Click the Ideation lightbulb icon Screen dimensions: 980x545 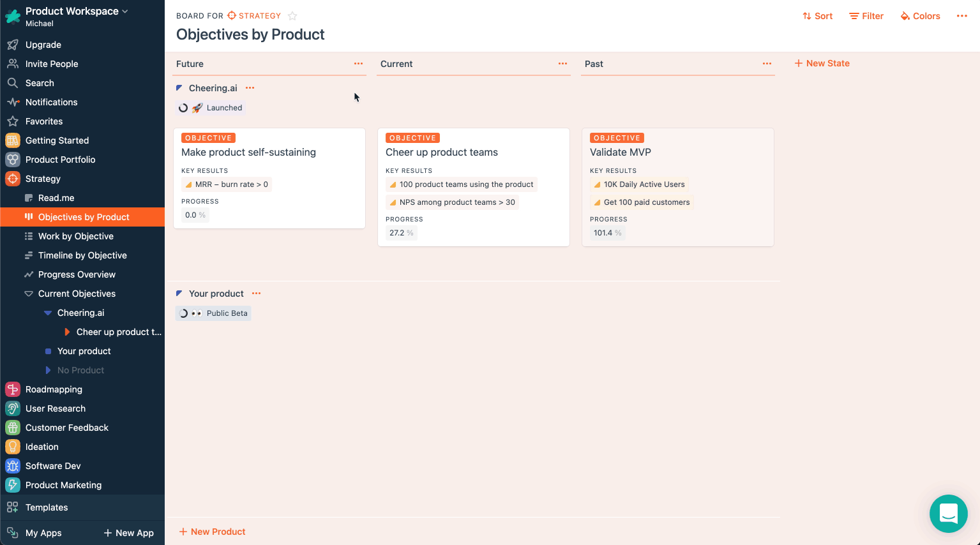coord(13,447)
